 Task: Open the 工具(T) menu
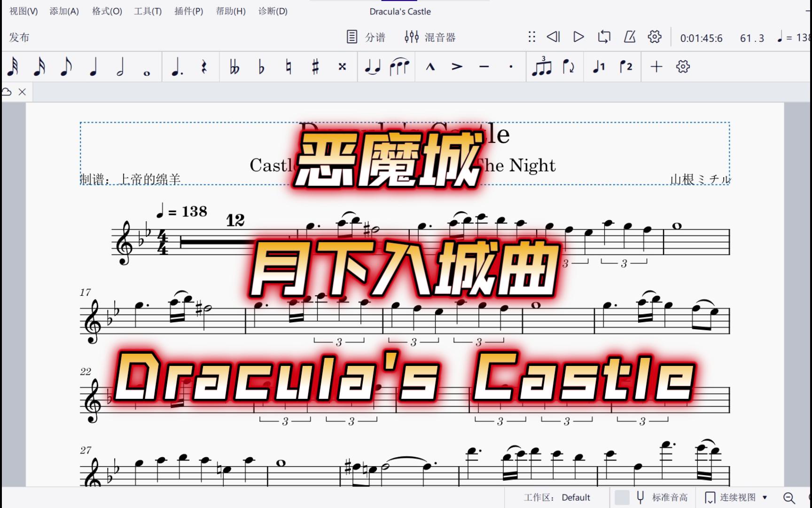[x=148, y=11]
